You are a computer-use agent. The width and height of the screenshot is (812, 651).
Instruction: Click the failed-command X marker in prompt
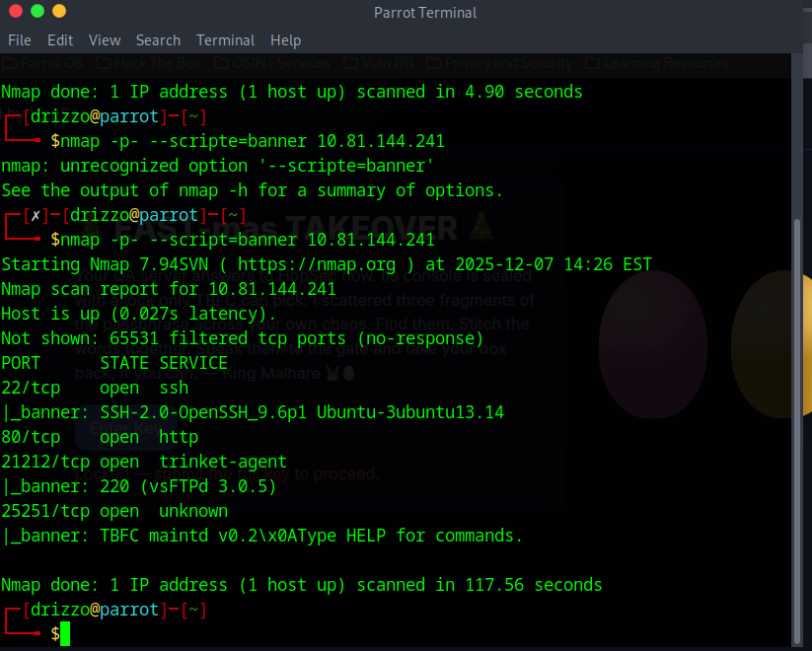[36, 216]
